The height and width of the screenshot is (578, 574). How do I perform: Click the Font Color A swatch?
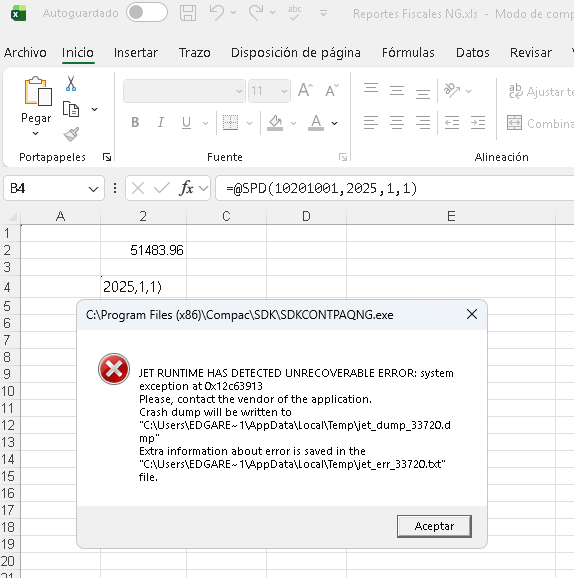point(316,123)
